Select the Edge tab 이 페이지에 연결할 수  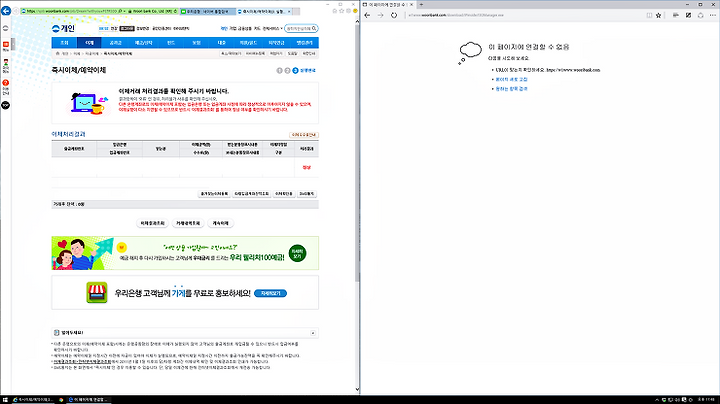[388, 5]
